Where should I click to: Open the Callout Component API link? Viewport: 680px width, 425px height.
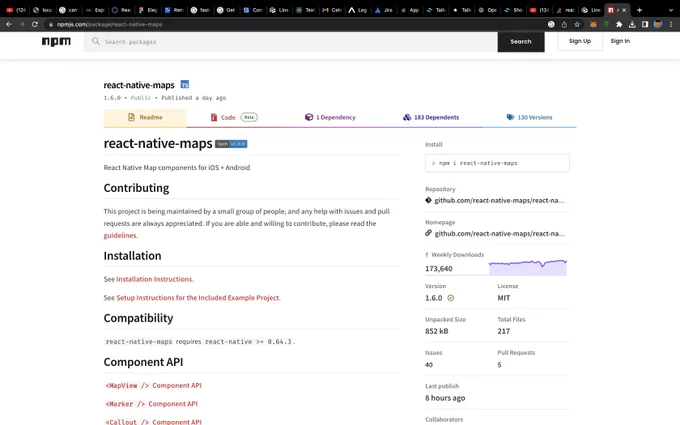tap(154, 422)
